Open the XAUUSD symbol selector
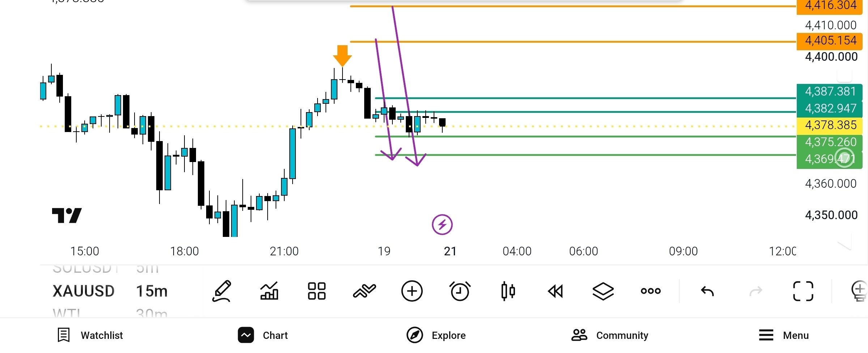Image resolution: width=868 pixels, height=353 pixels. point(84,291)
